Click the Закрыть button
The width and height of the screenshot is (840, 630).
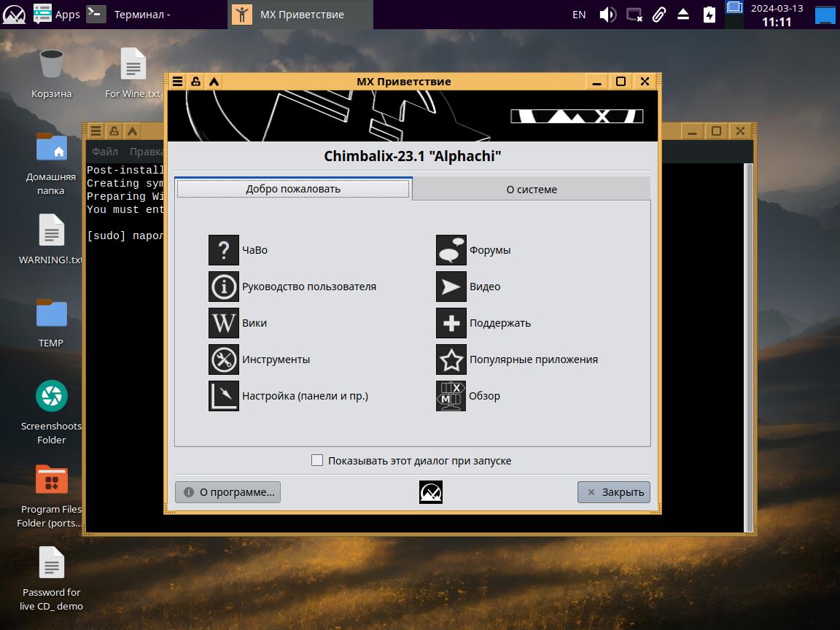click(x=614, y=492)
